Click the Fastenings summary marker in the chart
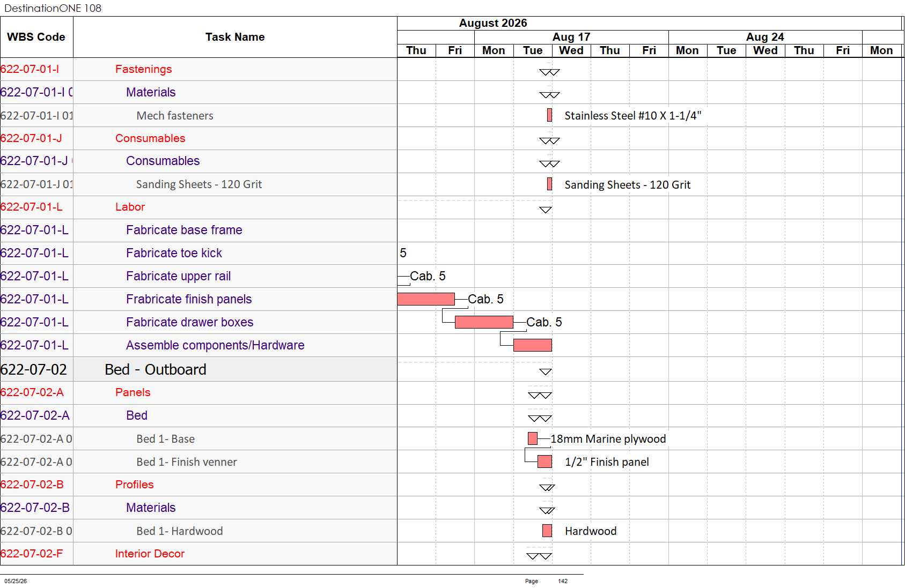This screenshot has width=905, height=588. point(549,72)
